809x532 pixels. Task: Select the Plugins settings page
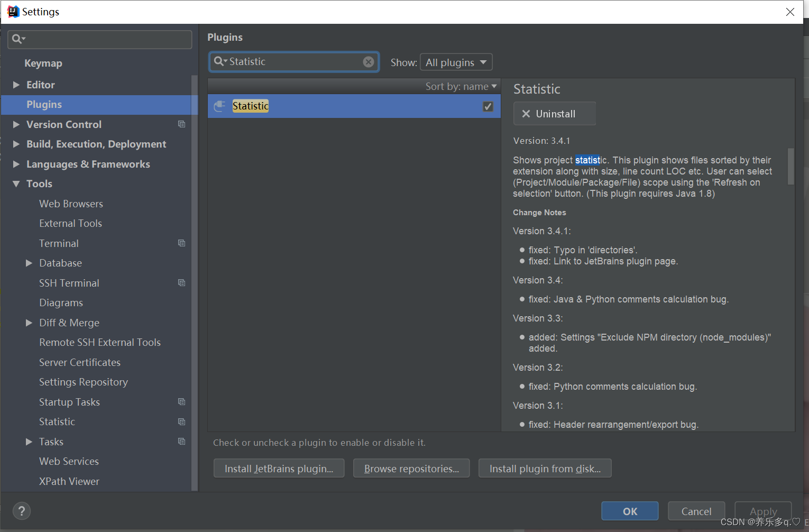99,105
